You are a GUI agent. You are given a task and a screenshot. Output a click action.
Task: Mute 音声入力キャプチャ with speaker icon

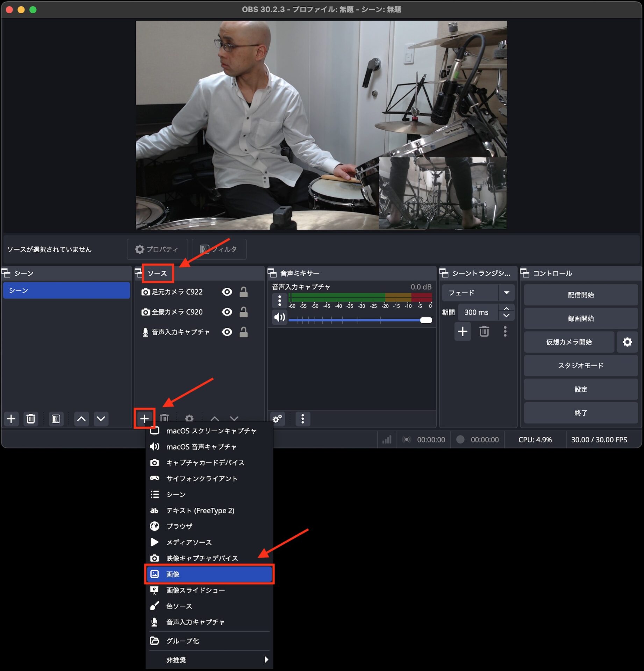(x=280, y=317)
